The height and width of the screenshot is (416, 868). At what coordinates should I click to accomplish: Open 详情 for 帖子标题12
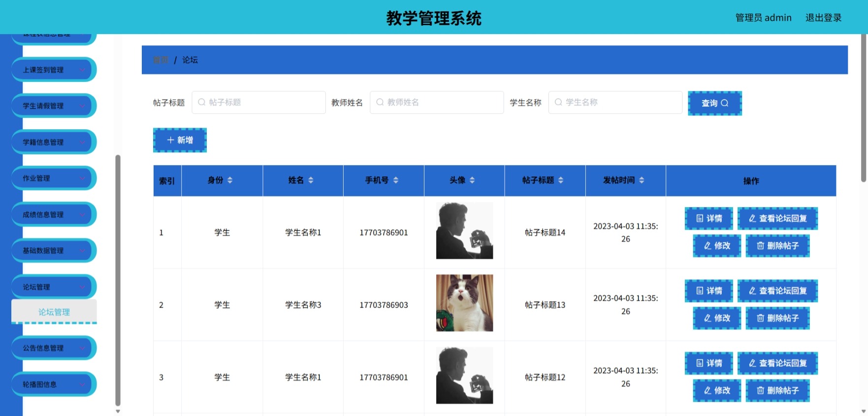point(709,363)
